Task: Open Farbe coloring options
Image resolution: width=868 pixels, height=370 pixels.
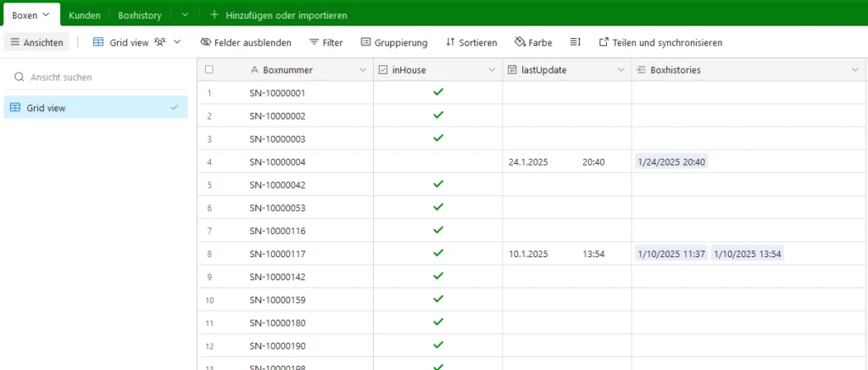Action: coord(533,42)
